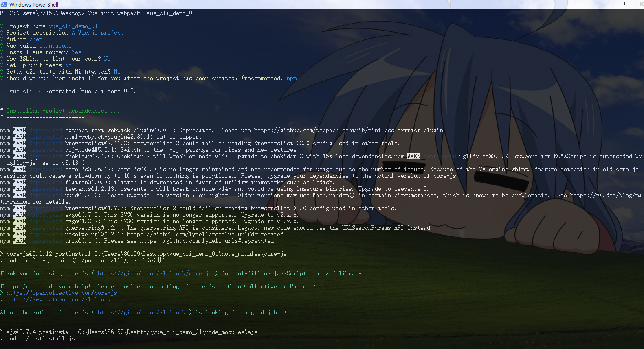Click the bfj-node4@5.3.1 warning line
644x349 pixels.
pyautogui.click(x=149, y=150)
